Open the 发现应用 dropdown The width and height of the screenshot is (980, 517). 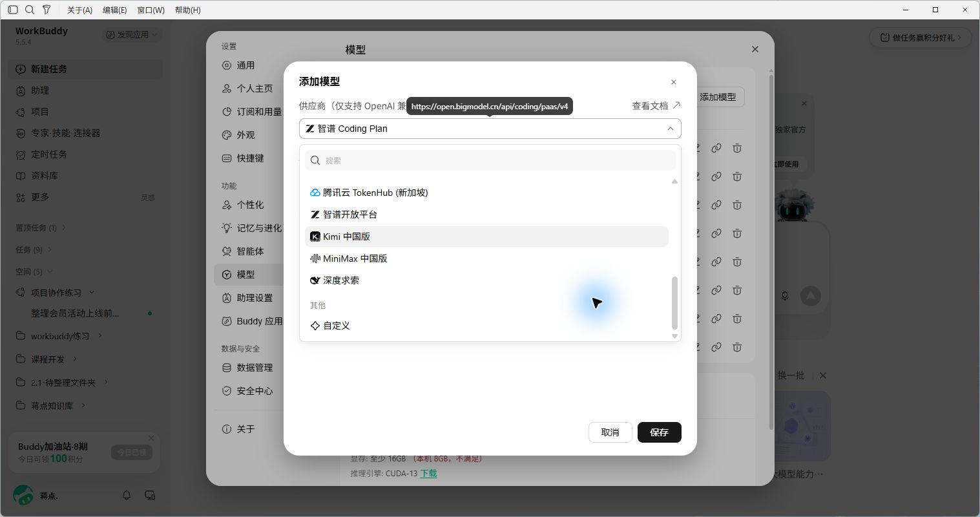tap(133, 35)
